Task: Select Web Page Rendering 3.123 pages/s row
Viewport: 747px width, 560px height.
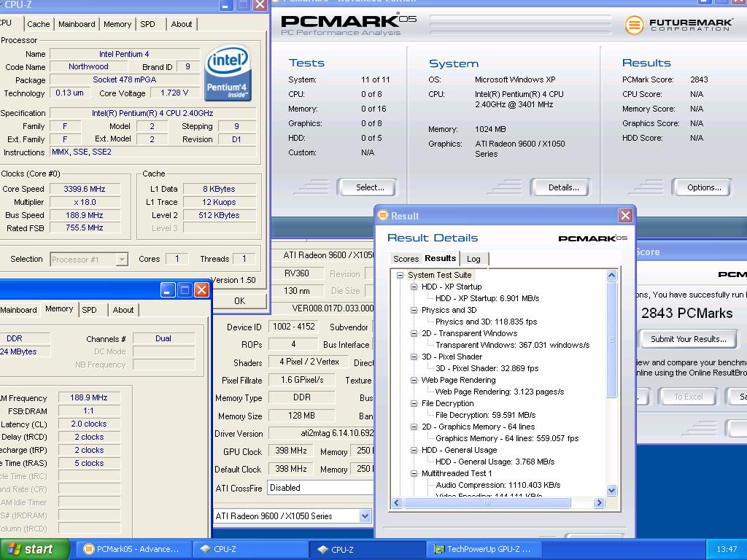Action: (x=500, y=392)
